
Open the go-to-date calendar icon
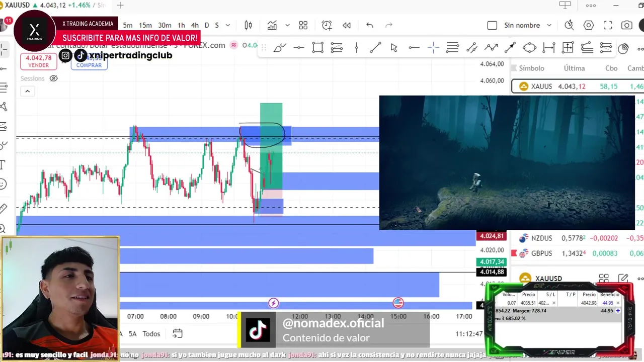(x=177, y=333)
